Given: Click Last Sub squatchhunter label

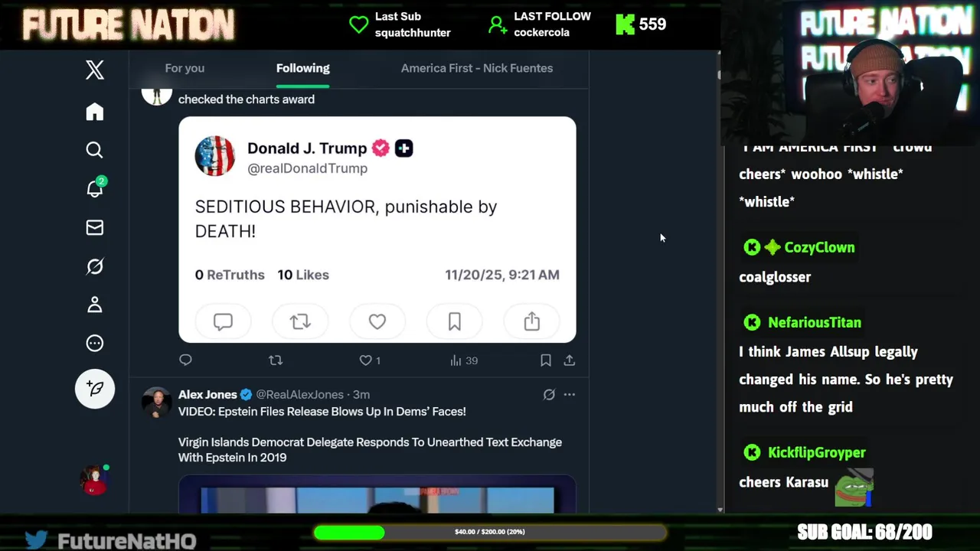Looking at the screenshot, I should (400, 24).
